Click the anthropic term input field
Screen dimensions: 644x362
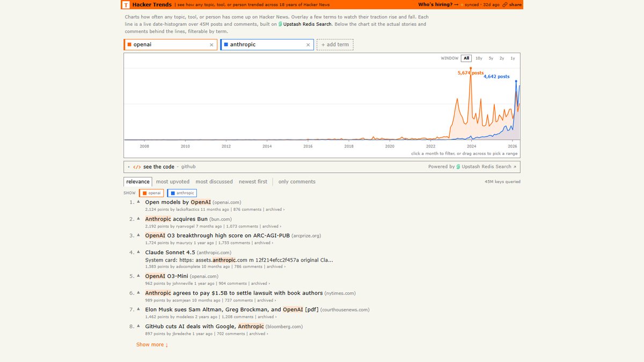coord(266,45)
